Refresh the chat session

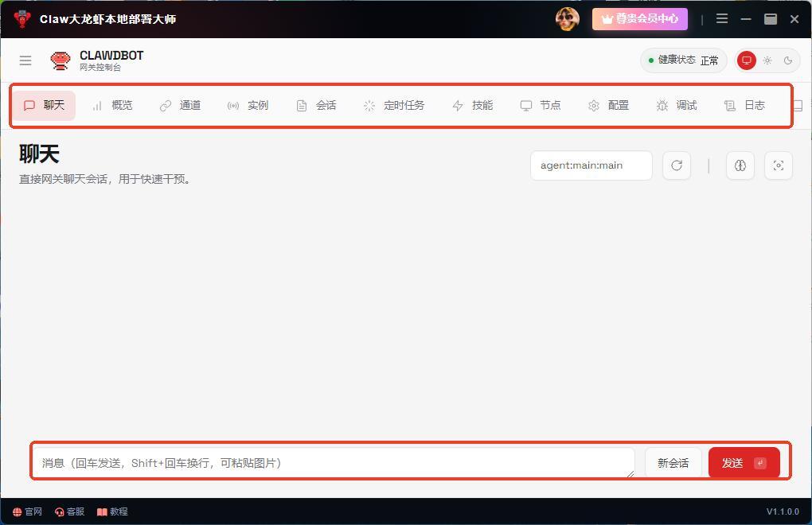click(677, 165)
